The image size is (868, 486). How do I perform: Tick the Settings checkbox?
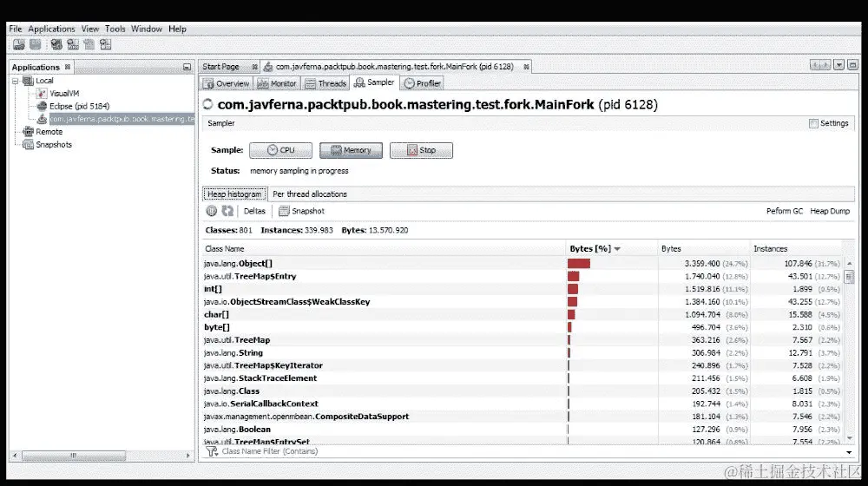click(813, 123)
